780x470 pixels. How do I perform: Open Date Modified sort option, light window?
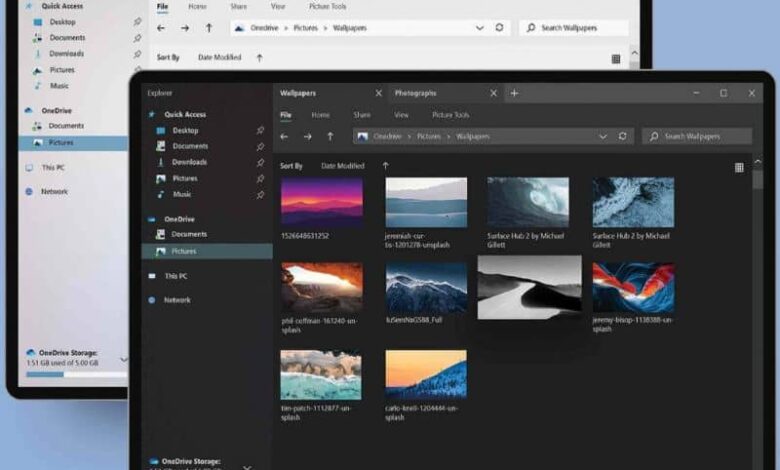[x=219, y=57]
